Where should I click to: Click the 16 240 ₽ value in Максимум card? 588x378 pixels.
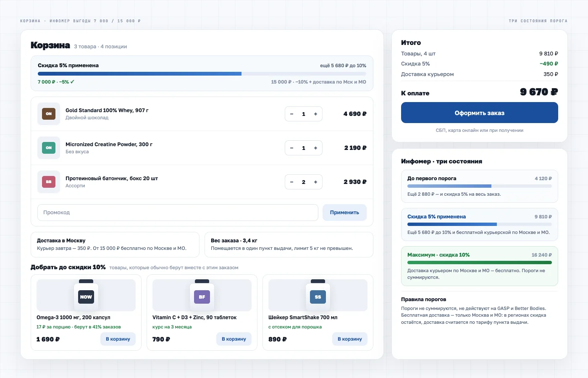click(x=542, y=255)
